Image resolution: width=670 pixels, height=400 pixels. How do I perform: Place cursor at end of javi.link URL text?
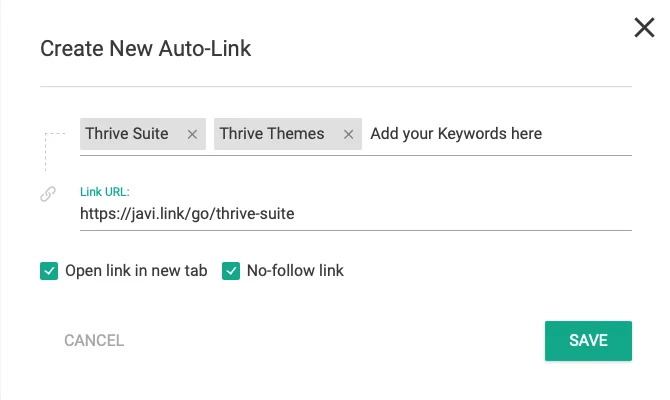[x=295, y=213]
